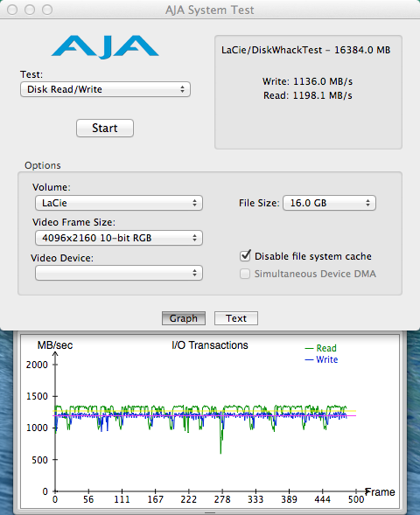Viewport: 420px width, 515px height.
Task: Click the window zoom button
Action: (47, 10)
